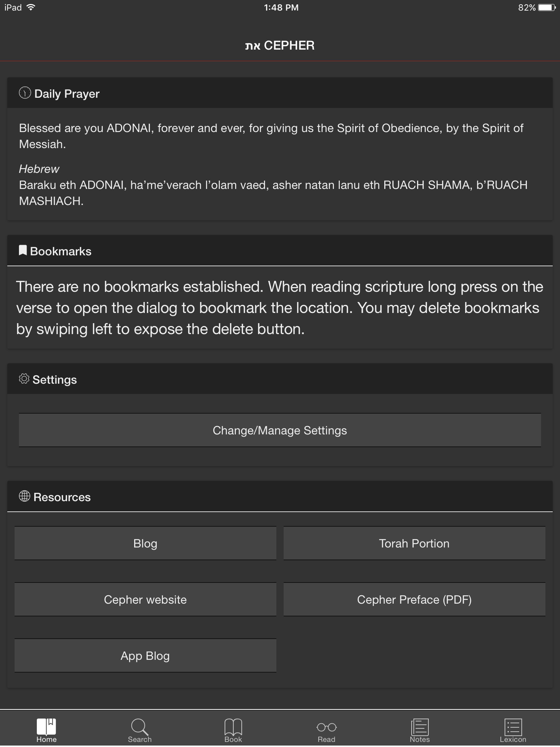
Task: Select the Read glasses icon
Action: pyautogui.click(x=326, y=727)
